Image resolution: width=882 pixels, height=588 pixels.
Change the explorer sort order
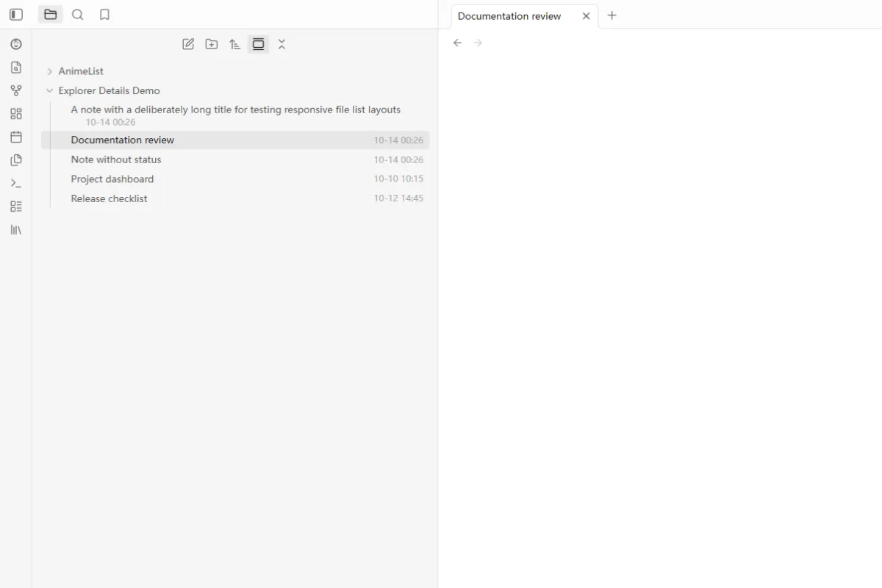tap(234, 44)
